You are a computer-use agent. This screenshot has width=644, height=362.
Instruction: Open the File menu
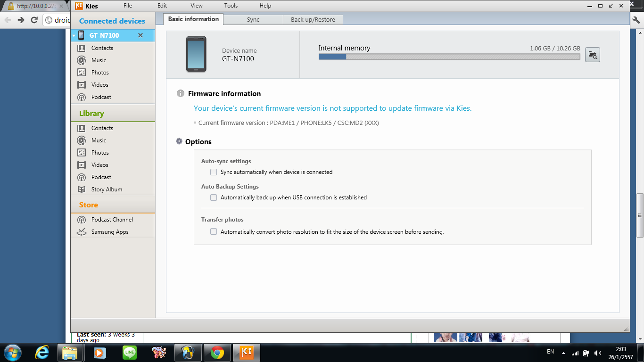pyautogui.click(x=128, y=6)
